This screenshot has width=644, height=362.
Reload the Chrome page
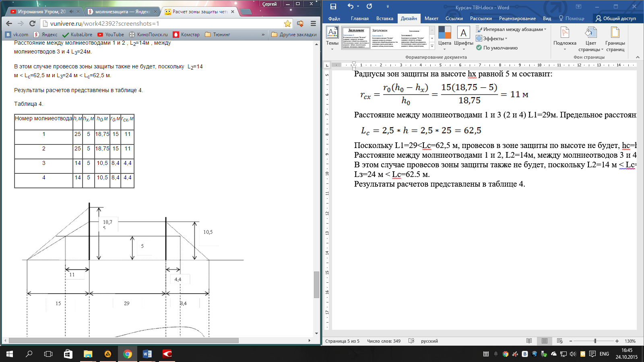click(x=33, y=24)
